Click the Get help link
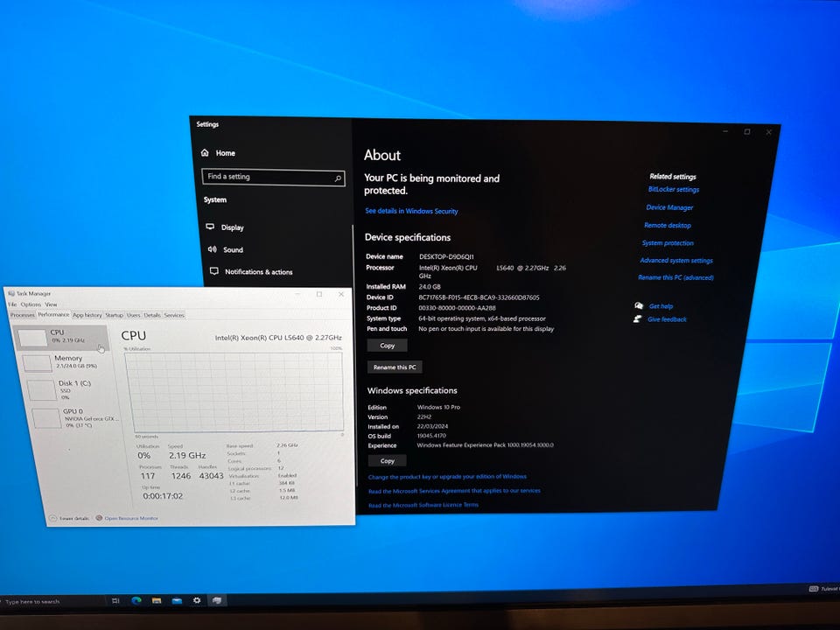Viewport: 840px width, 630px height. coord(661,306)
